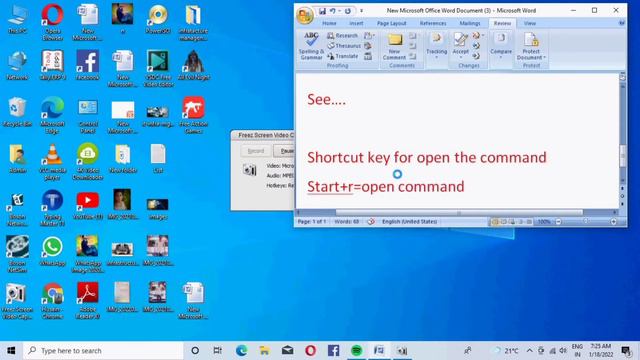Redo or repeat the last action in Word
This screenshot has width=640, height=360.
(x=348, y=11)
